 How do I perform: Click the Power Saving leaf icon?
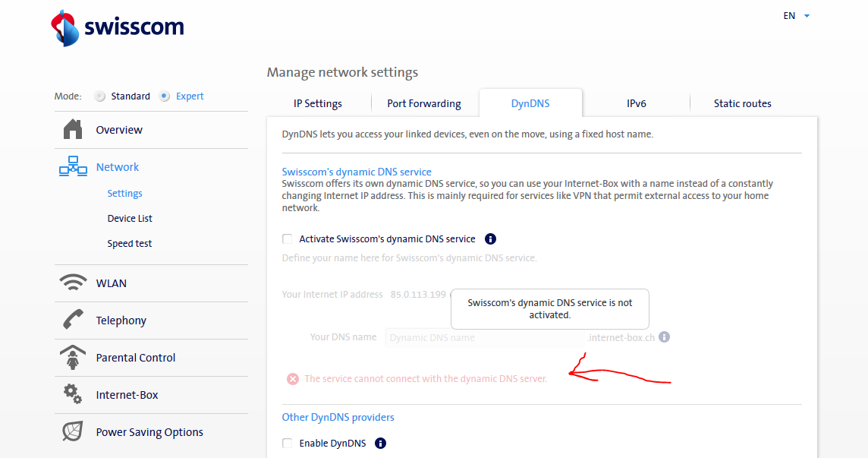73,432
